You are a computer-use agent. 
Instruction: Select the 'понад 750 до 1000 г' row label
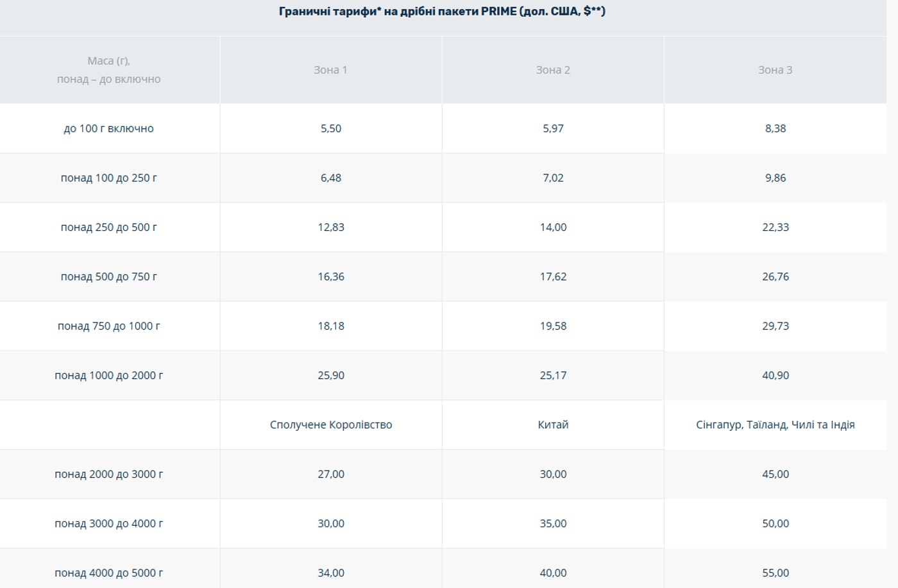pos(109,326)
